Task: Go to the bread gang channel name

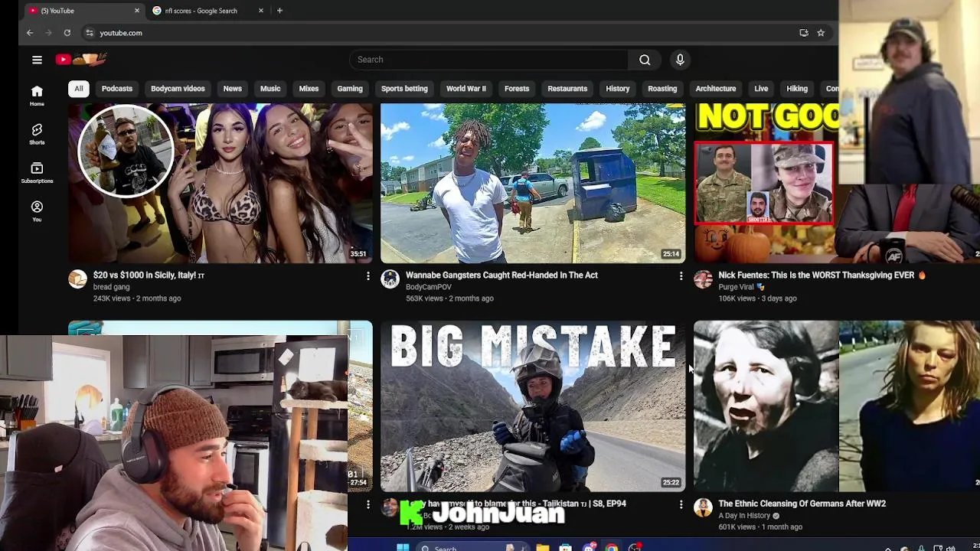Action: click(111, 287)
